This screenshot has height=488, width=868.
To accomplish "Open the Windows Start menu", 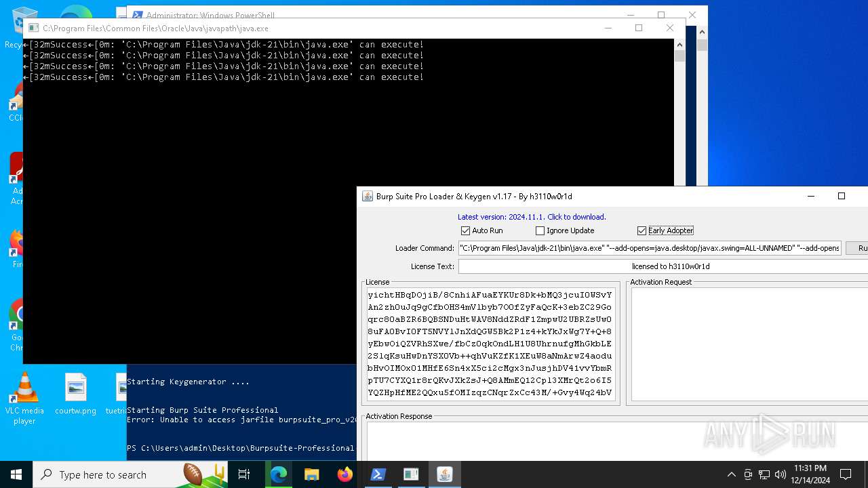I will [16, 474].
